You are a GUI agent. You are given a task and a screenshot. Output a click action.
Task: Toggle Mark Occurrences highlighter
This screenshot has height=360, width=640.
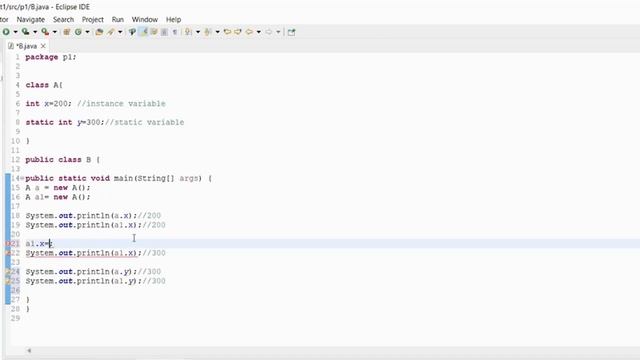coord(143,32)
